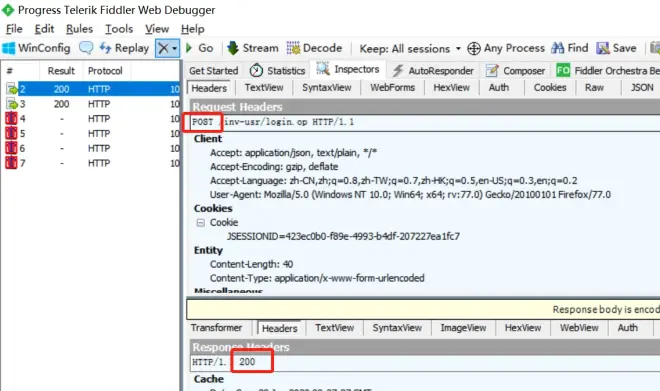Open the View menu
660x391 pixels.
157,29
